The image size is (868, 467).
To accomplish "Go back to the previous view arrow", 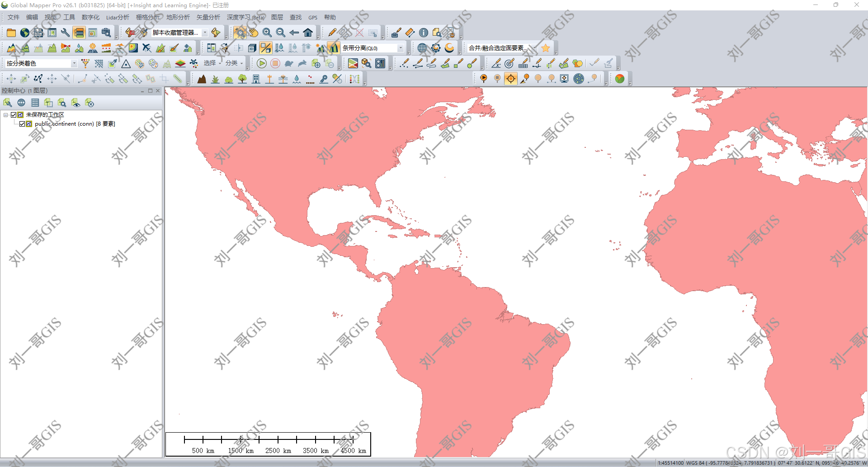I will pos(294,33).
